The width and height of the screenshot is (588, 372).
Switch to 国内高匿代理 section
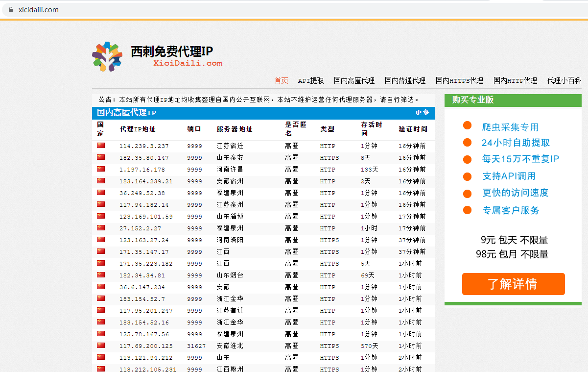(353, 81)
